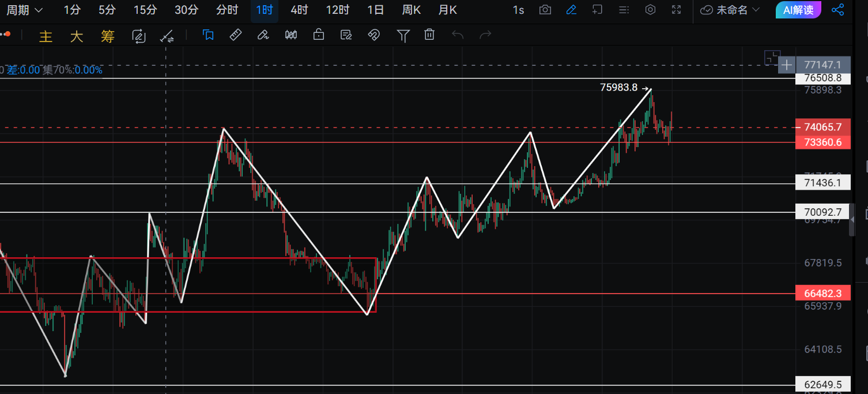Click the red 66482.3 price label

coord(822,294)
